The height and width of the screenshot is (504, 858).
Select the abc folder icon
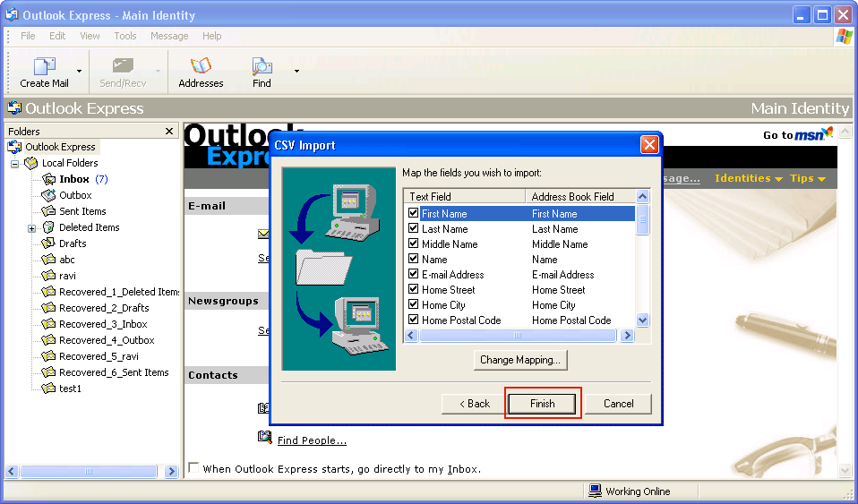pyautogui.click(x=48, y=260)
